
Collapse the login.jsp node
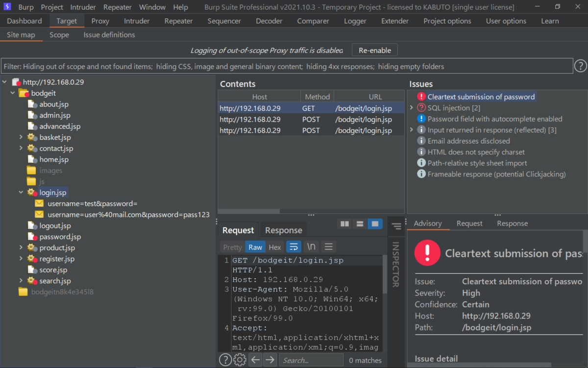coord(21,192)
